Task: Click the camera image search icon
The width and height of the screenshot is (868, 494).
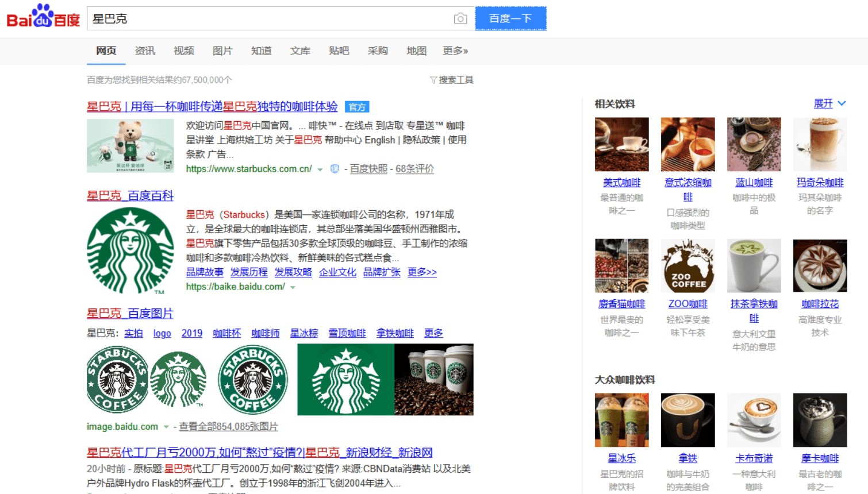Action: coord(460,19)
